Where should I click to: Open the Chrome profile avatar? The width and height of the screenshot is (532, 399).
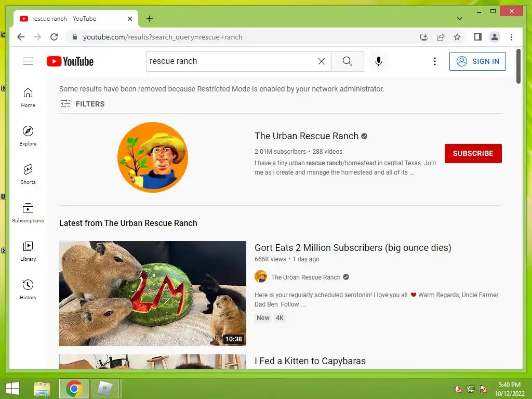(x=495, y=37)
